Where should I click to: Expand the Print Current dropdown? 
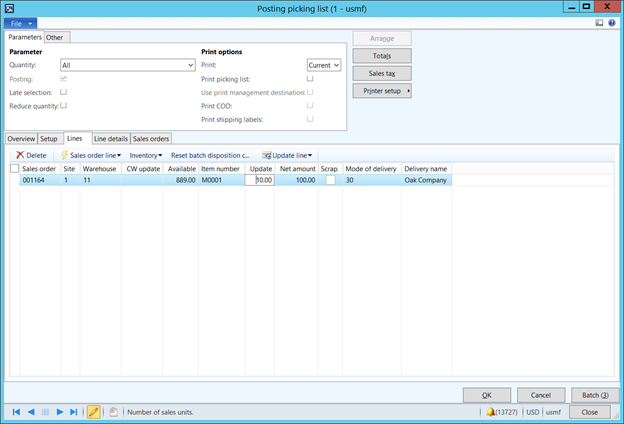[335, 65]
